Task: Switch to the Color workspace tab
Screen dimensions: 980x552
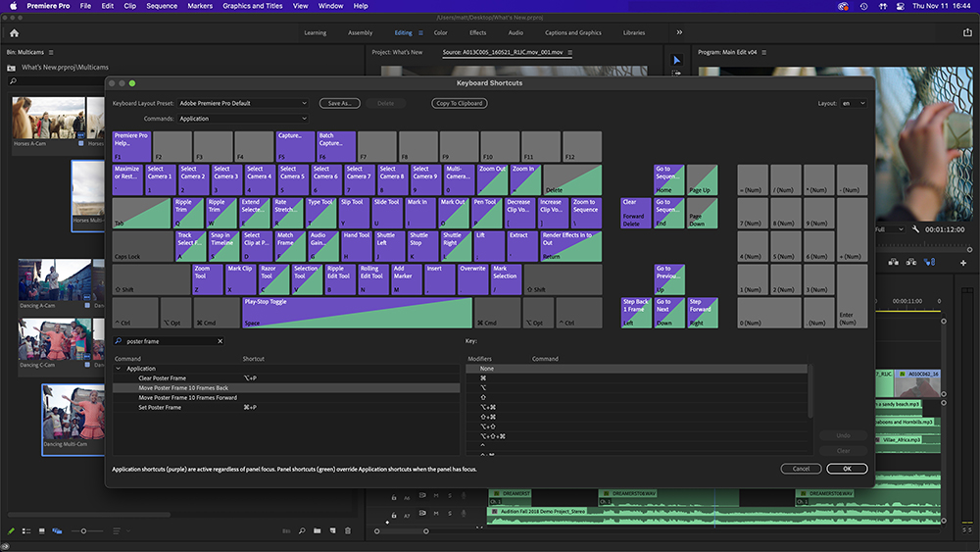Action: (441, 33)
